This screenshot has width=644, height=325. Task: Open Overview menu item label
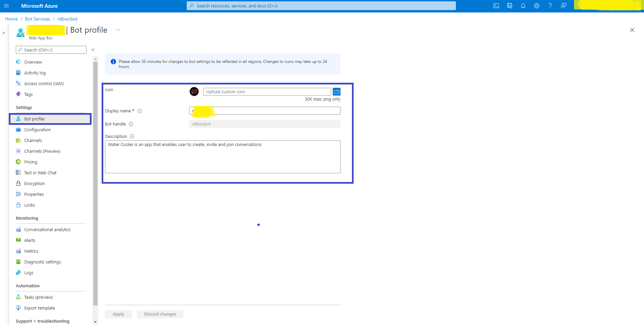(33, 62)
